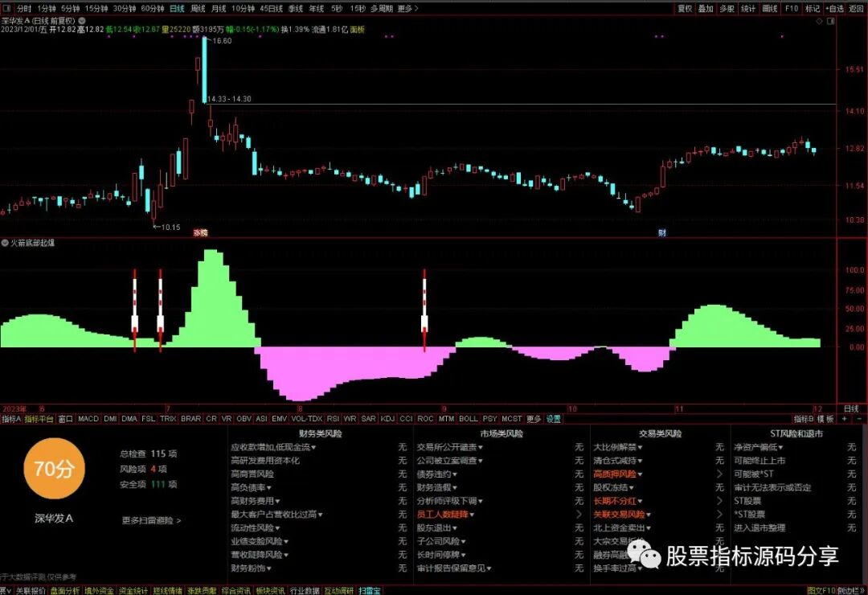Select the 日线 daily chart tab
Image resolution: width=868 pixels, height=595 pixels.
pyautogui.click(x=177, y=9)
